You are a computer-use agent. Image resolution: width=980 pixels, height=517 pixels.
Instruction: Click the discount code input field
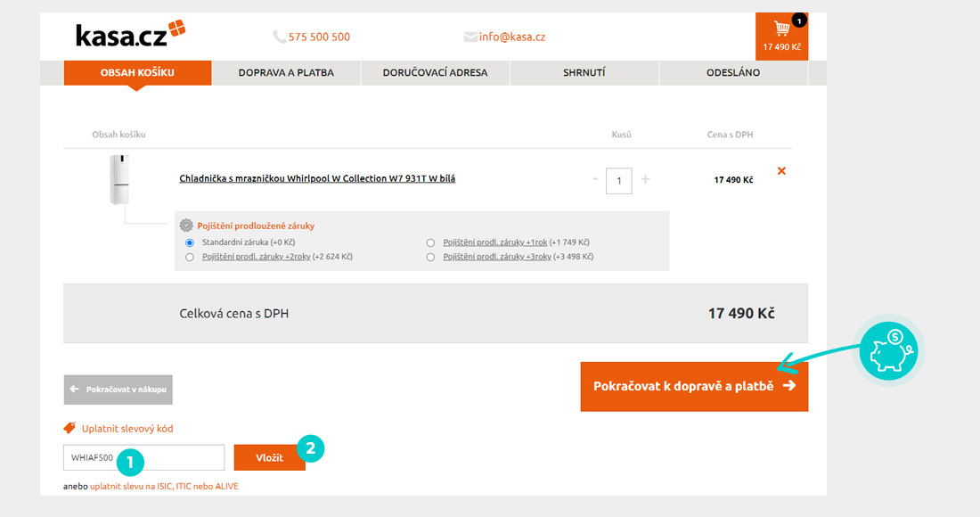pos(143,457)
